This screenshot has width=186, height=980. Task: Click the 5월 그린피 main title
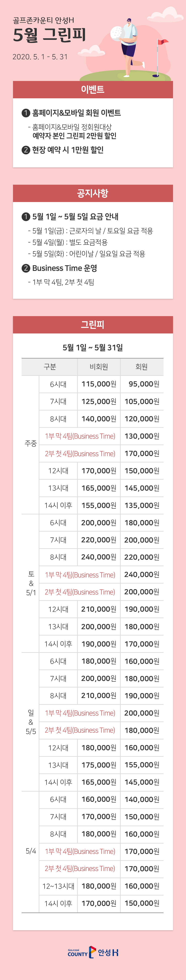pos(50,35)
